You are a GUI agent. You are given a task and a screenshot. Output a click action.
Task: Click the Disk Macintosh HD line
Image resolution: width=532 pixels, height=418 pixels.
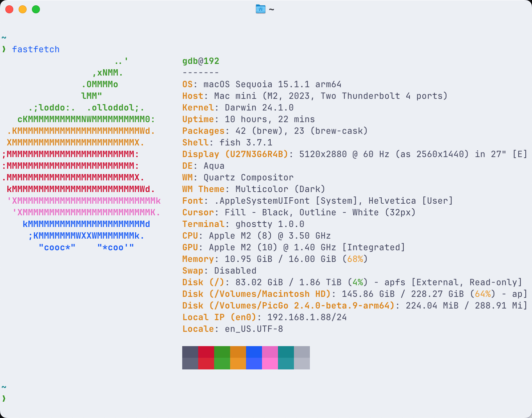[x=355, y=294]
